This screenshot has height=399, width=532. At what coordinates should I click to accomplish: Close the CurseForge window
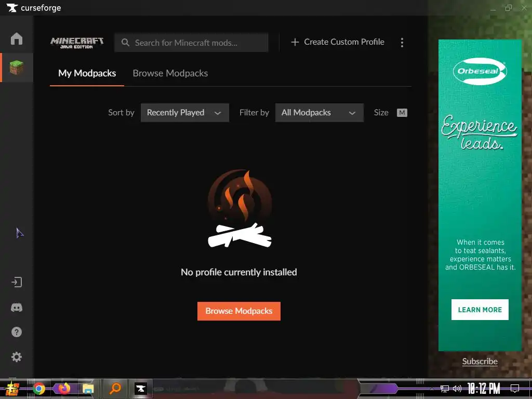(524, 8)
